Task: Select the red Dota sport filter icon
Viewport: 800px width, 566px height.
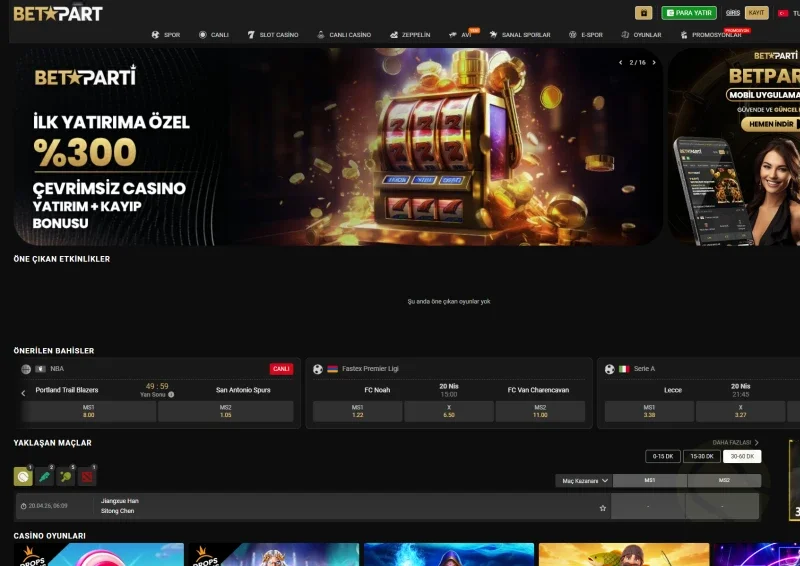Action: click(x=87, y=477)
